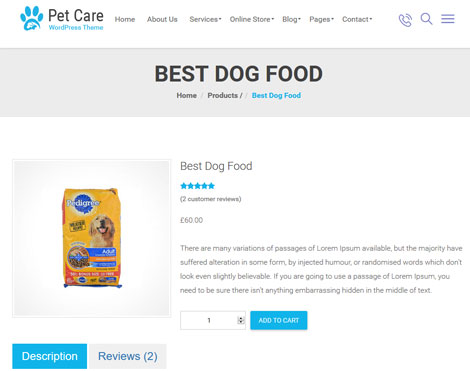Click the Pedigree dog food product image
The height and width of the screenshot is (371, 470).
(x=92, y=238)
